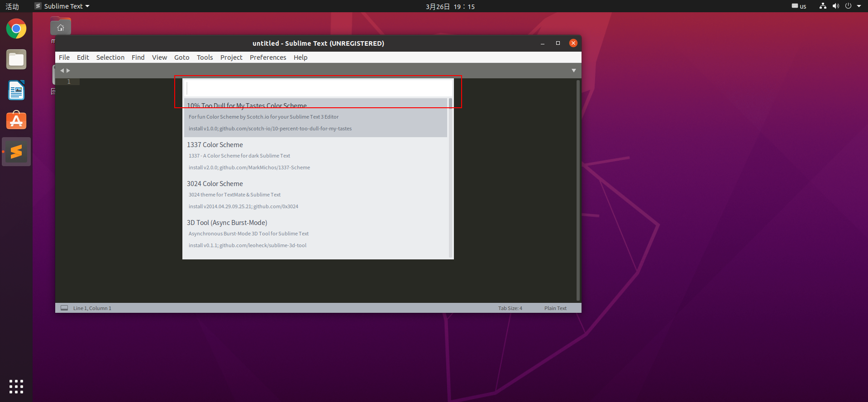Open the Help menu
This screenshot has width=868, height=402.
click(x=300, y=57)
